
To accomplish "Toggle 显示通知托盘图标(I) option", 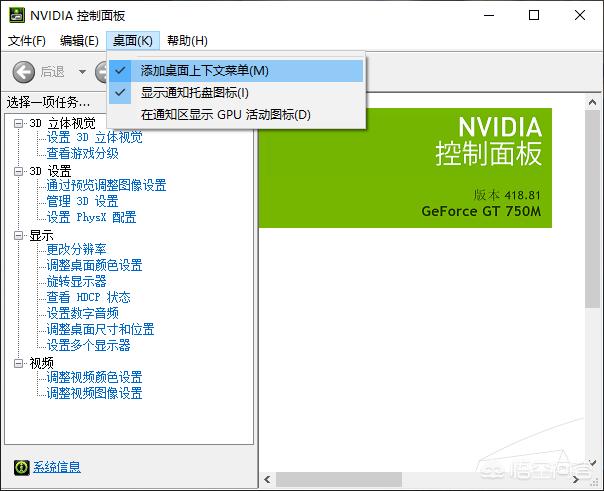I will tap(236, 93).
